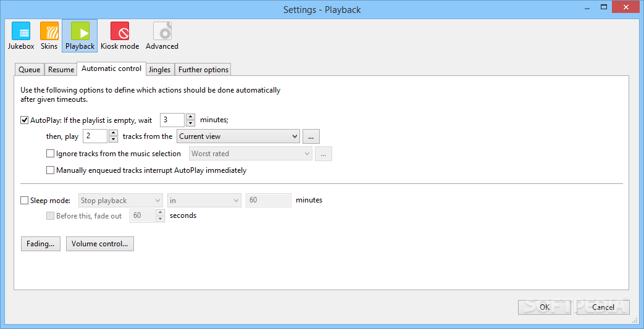Toggle the Before this, fade out checkbox

[50, 215]
